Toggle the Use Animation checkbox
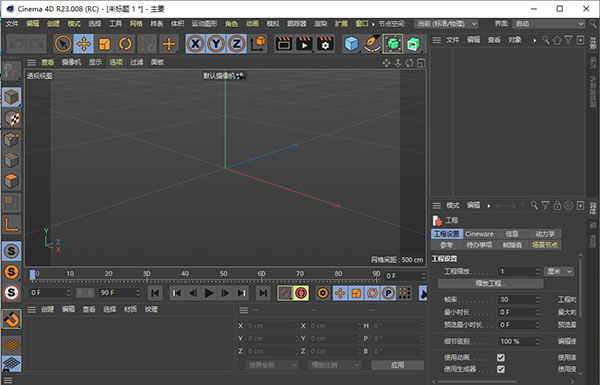 pos(501,357)
